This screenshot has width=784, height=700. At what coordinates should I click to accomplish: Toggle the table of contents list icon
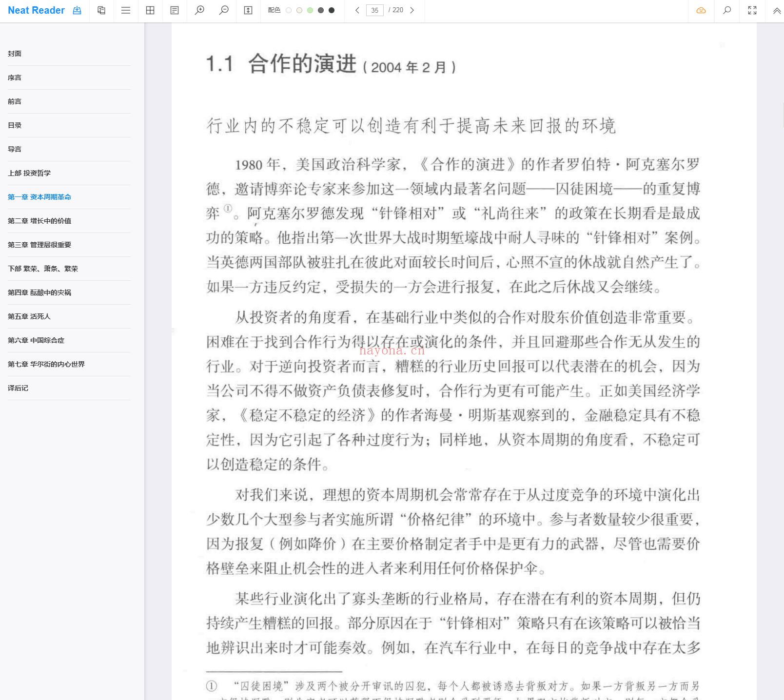[126, 10]
